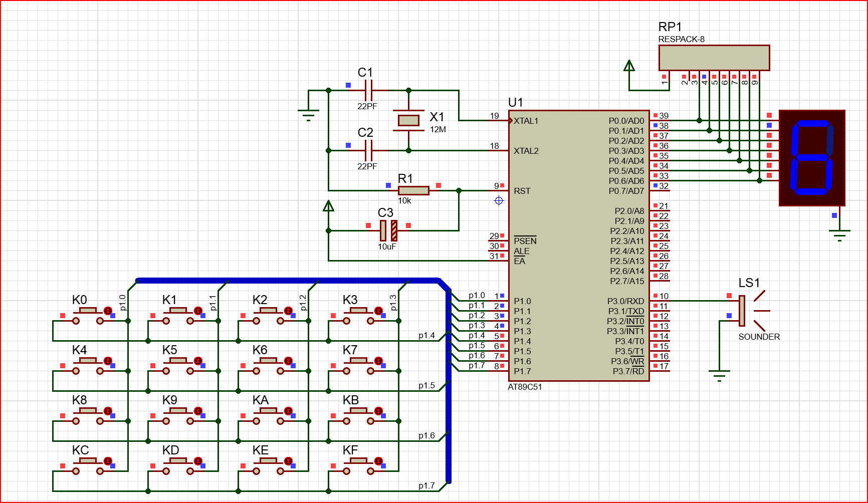Toggle the red latch actuator on K9
This screenshot has width=868, height=503.
click(198, 411)
